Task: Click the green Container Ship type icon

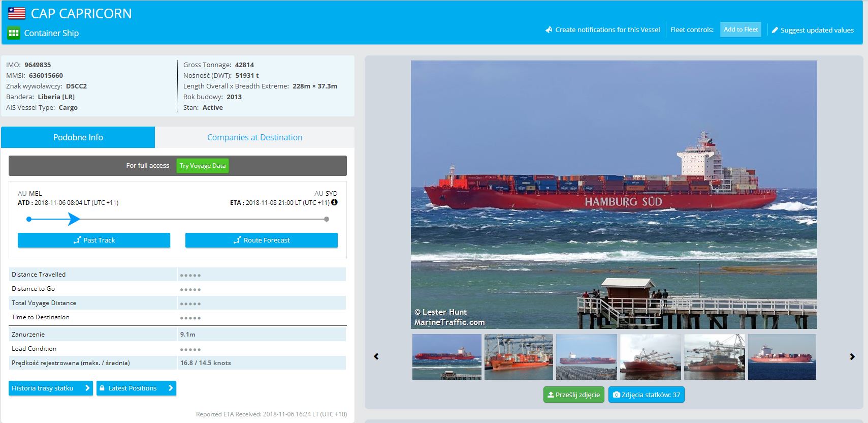Action: coord(14,33)
